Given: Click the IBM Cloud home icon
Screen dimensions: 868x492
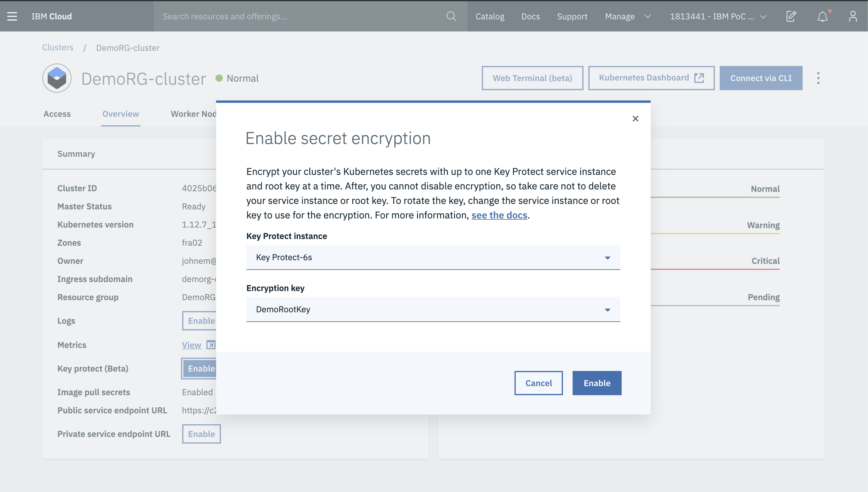Looking at the screenshot, I should (52, 16).
